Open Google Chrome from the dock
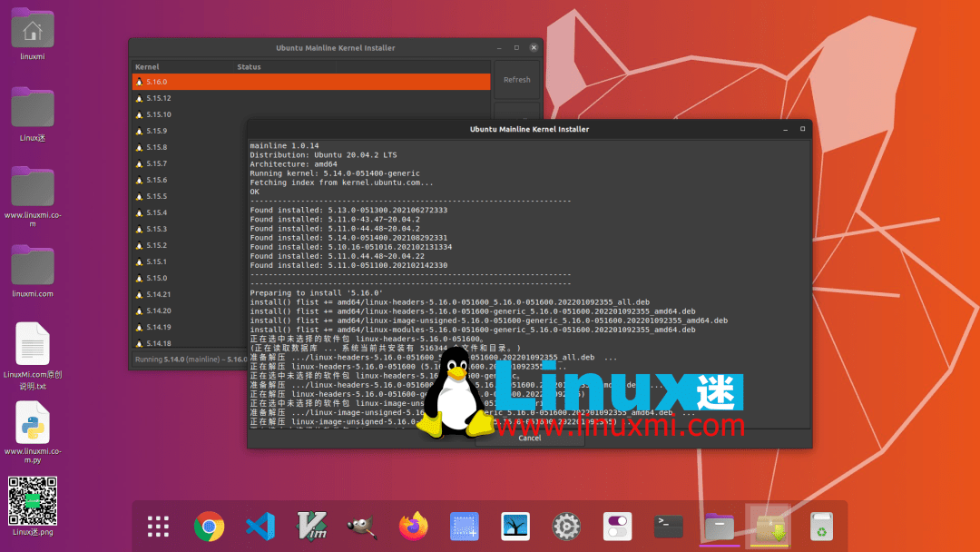Image resolution: width=980 pixels, height=552 pixels. tap(209, 527)
